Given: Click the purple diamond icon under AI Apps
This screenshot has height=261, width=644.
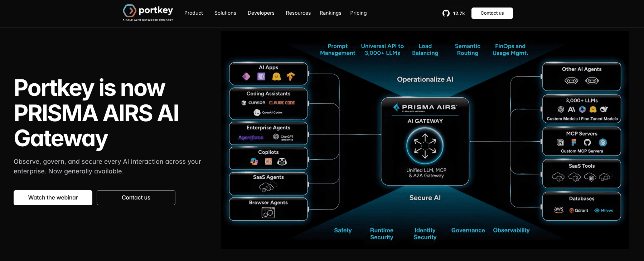Looking at the screenshot, I should coord(246,77).
